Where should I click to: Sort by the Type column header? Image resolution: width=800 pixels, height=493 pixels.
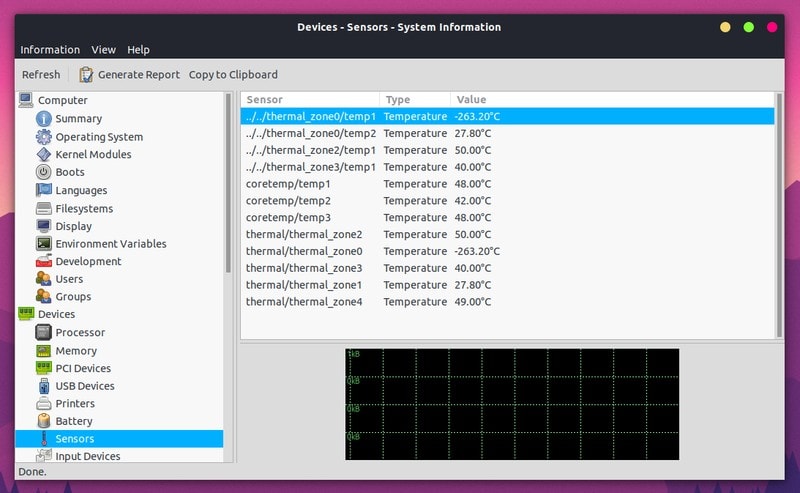point(415,100)
